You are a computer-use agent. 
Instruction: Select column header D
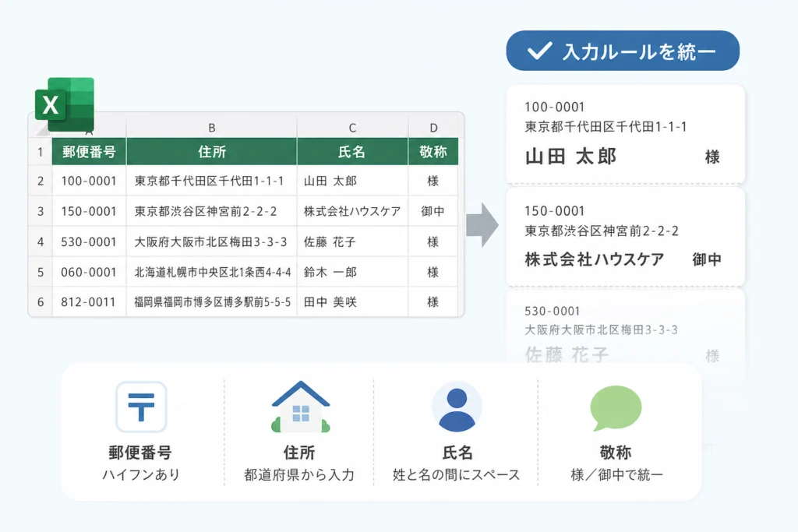pos(433,127)
